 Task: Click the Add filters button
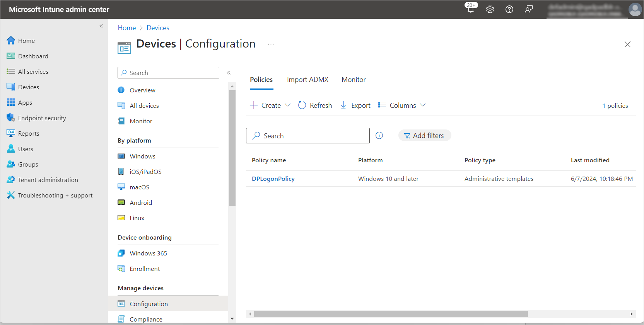pyautogui.click(x=424, y=136)
